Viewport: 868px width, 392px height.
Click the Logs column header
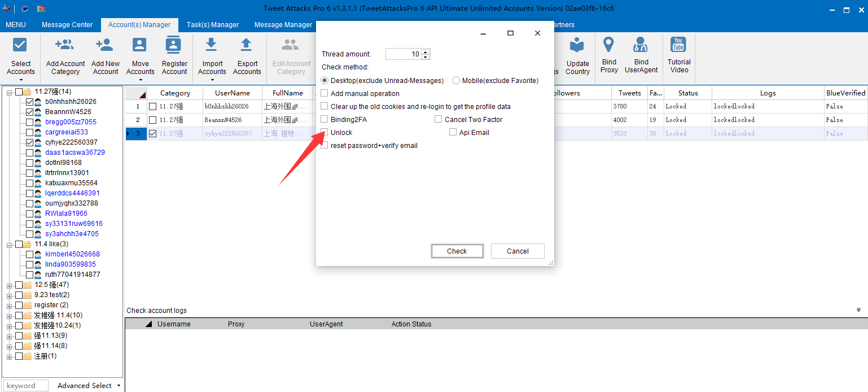point(768,93)
